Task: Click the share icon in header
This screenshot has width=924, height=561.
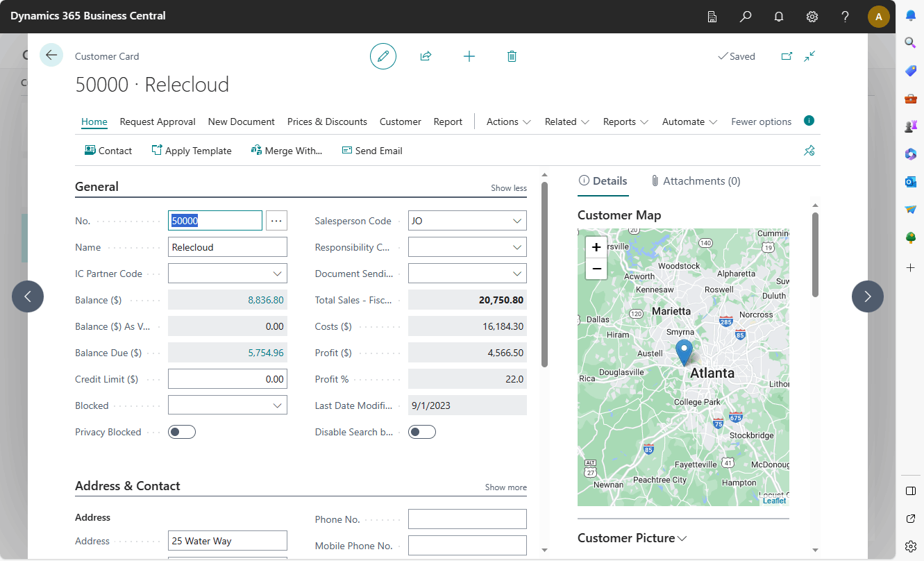Action: tap(426, 56)
